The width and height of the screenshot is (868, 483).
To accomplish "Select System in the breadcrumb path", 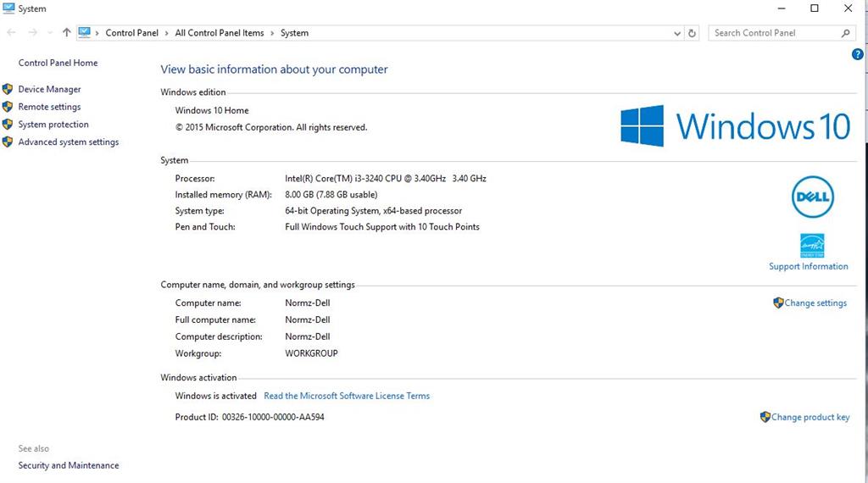I will click(294, 33).
